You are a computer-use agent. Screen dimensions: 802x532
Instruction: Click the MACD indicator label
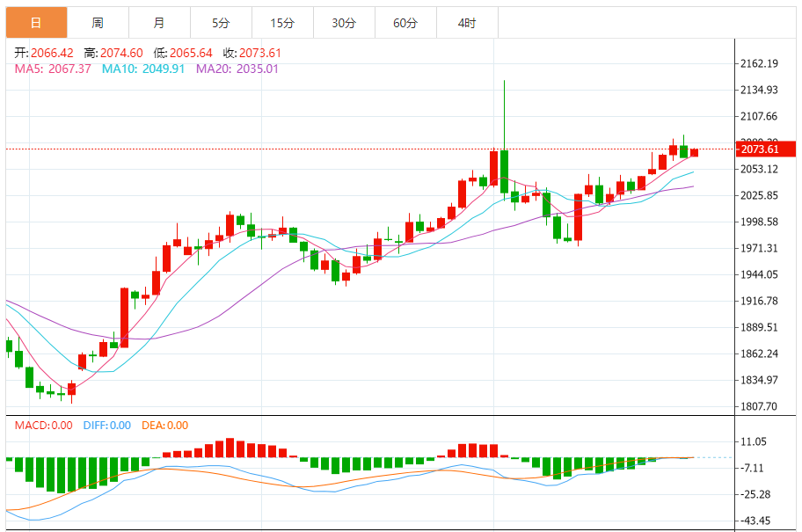(43, 426)
